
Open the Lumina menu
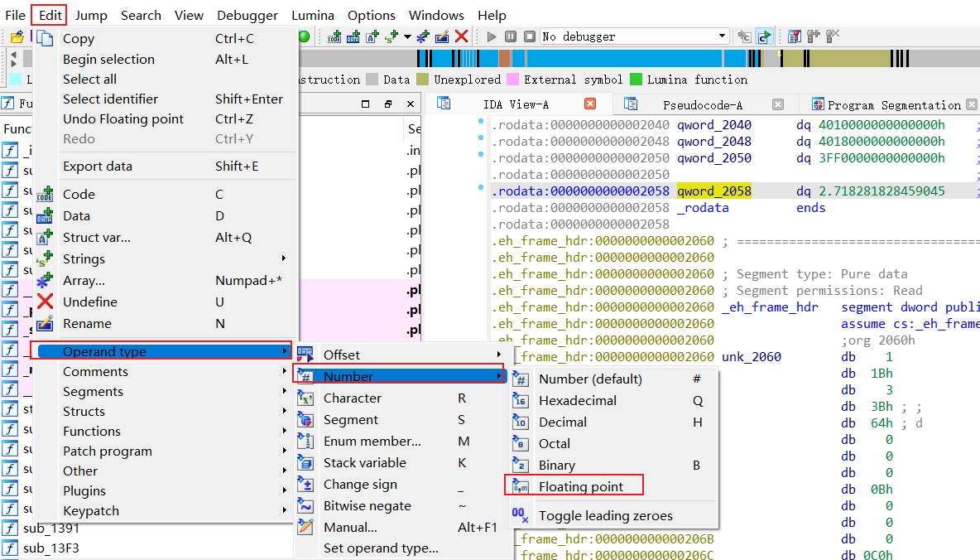312,15
